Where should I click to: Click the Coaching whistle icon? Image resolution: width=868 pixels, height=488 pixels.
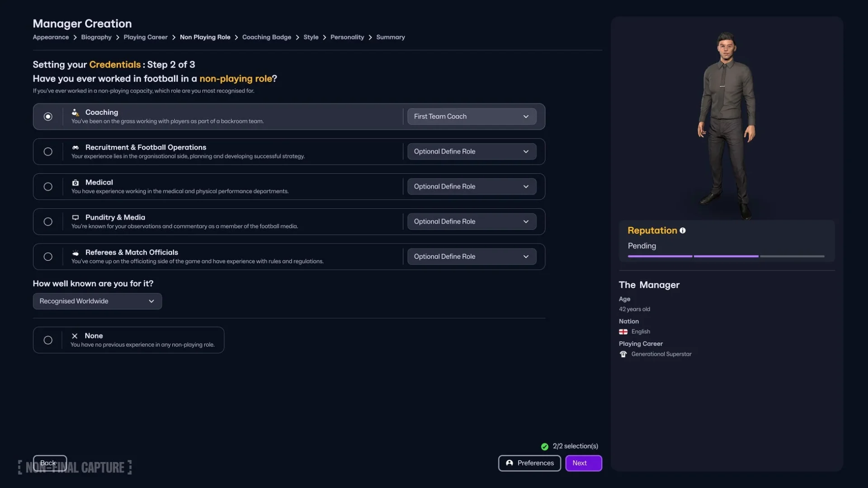(x=75, y=112)
